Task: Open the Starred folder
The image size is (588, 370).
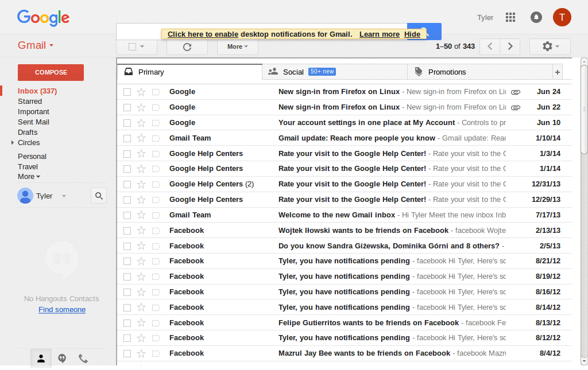Action: pyautogui.click(x=30, y=102)
